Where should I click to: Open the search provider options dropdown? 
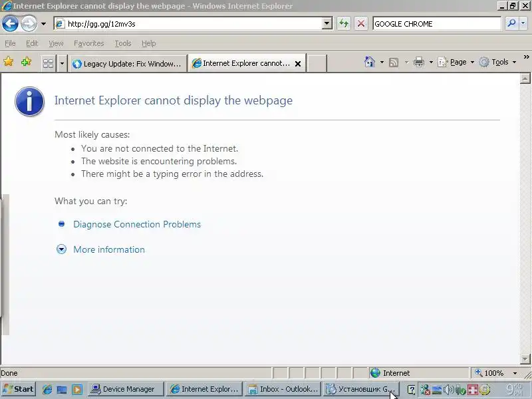pos(523,23)
